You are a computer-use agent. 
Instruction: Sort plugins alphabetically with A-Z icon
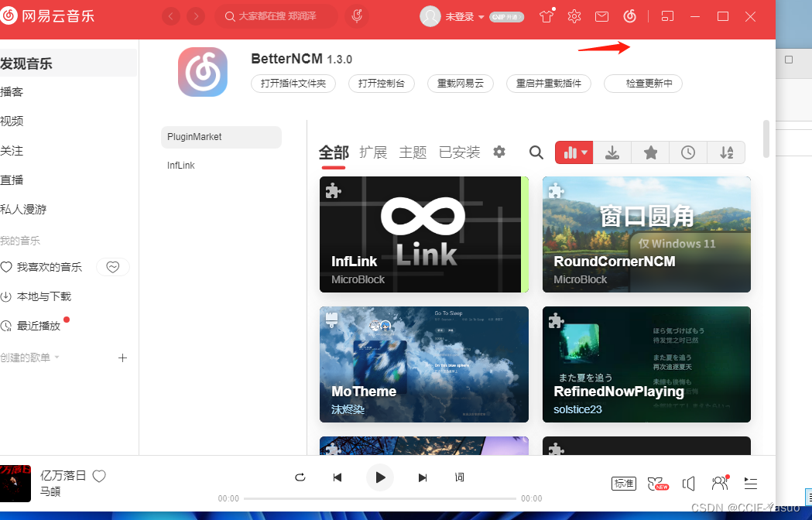point(726,152)
